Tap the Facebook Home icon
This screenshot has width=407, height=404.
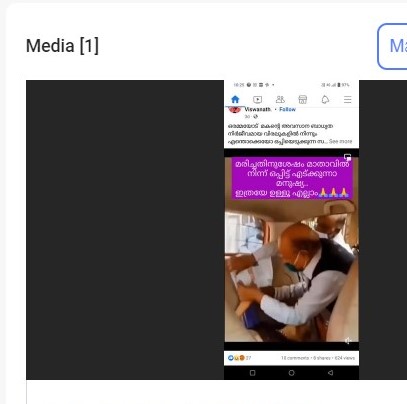point(235,99)
